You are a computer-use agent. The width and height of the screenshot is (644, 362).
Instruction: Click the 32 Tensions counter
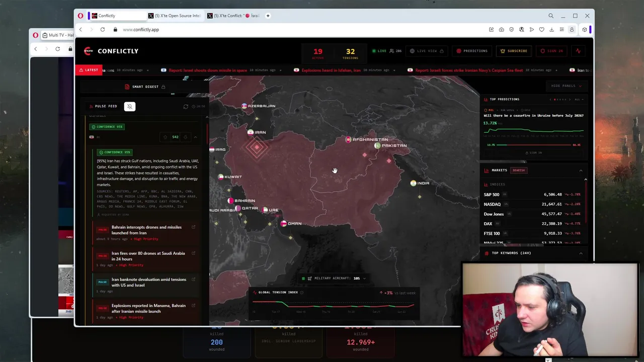pos(350,53)
